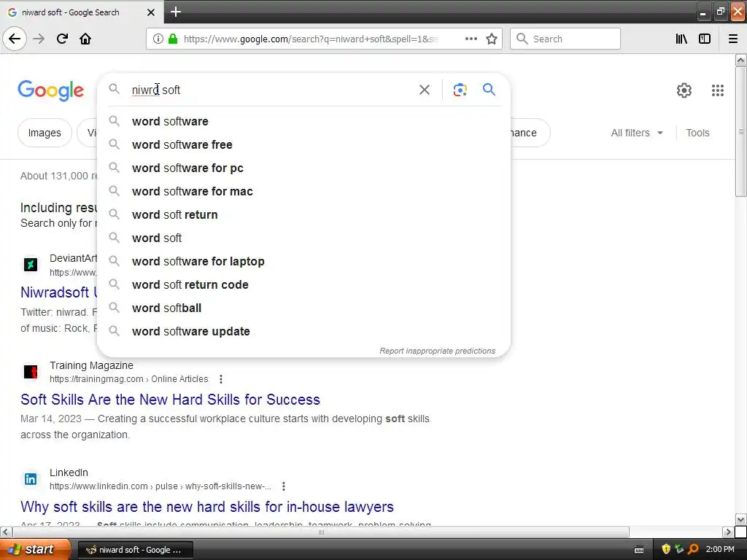Select suggestion 'word software for pc'

coord(303,168)
